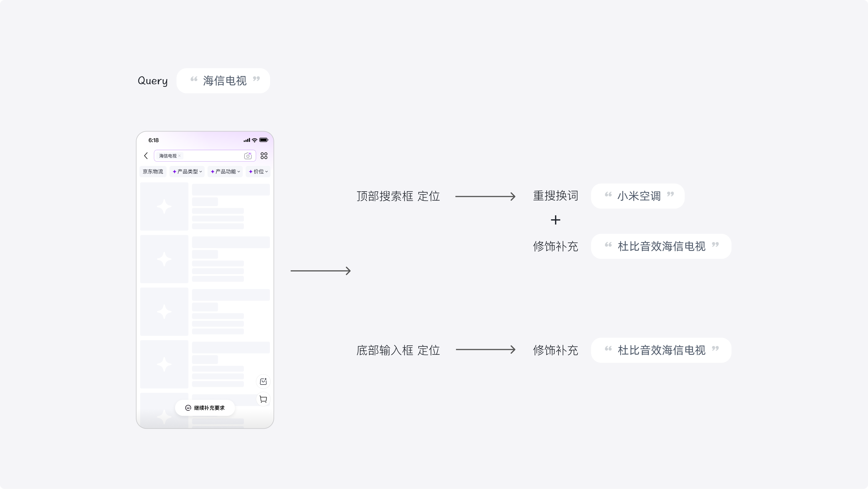Click the 底部输入框 定位 label
The width and height of the screenshot is (868, 489).
[398, 350]
